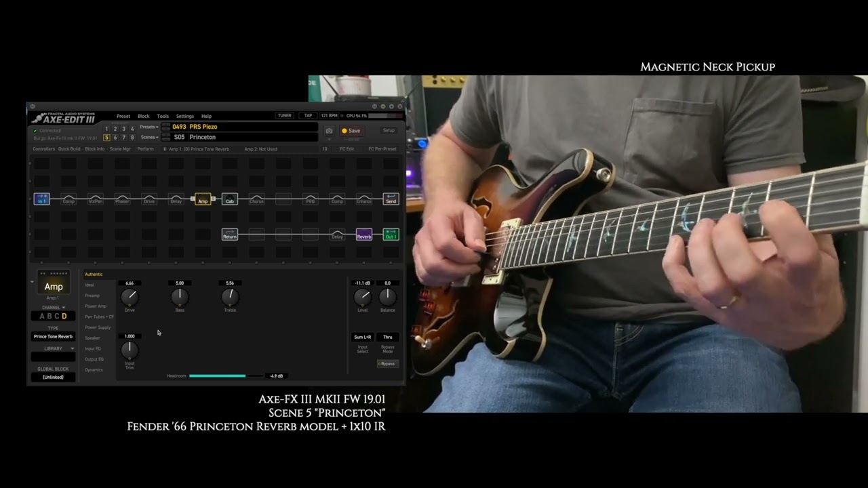
Task: Select the In 1 input block
Action: pyautogui.click(x=42, y=199)
